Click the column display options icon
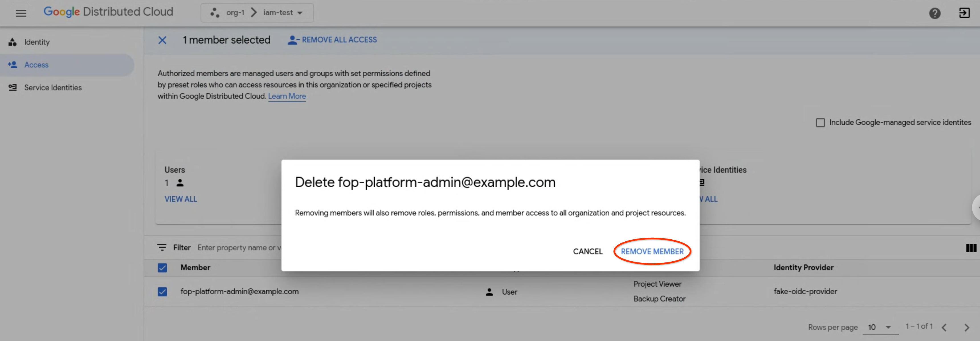 point(971,248)
